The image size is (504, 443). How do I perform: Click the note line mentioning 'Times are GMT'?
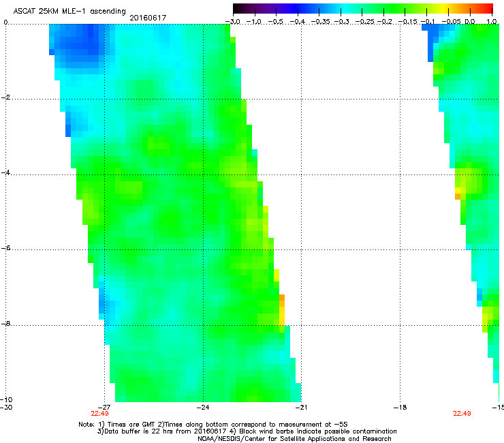coord(213,425)
